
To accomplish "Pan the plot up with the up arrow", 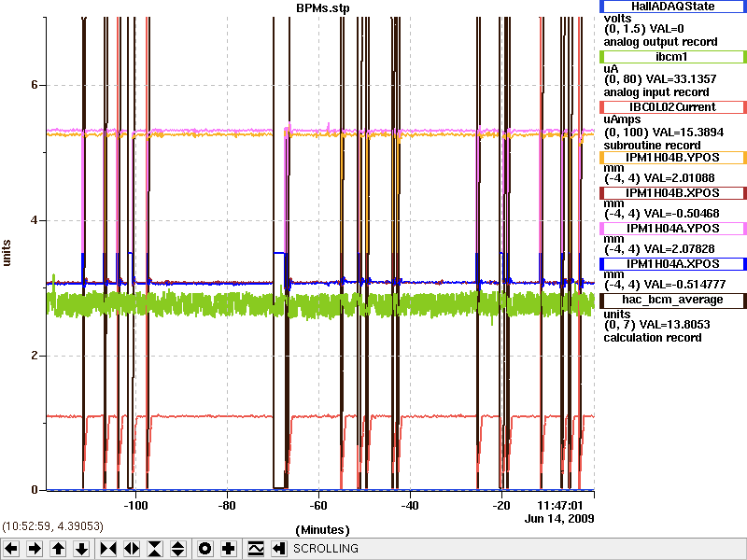I will pyautogui.click(x=59, y=549).
